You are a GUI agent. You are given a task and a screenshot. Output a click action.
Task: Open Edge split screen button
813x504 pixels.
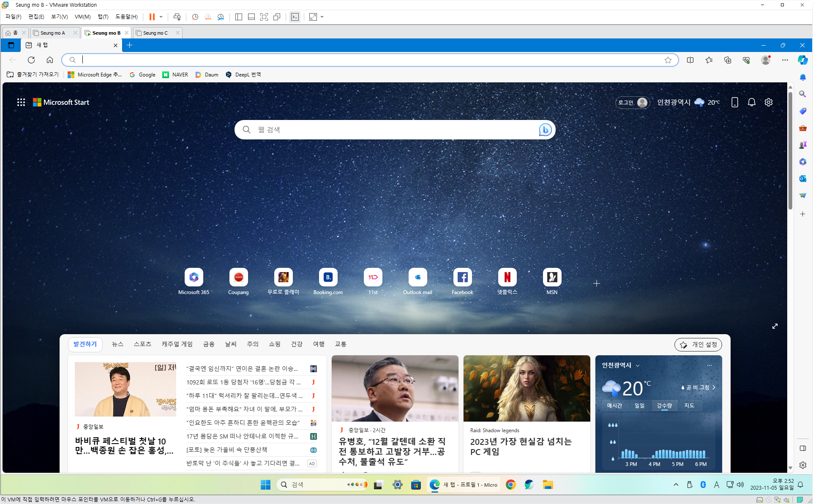[x=690, y=60]
